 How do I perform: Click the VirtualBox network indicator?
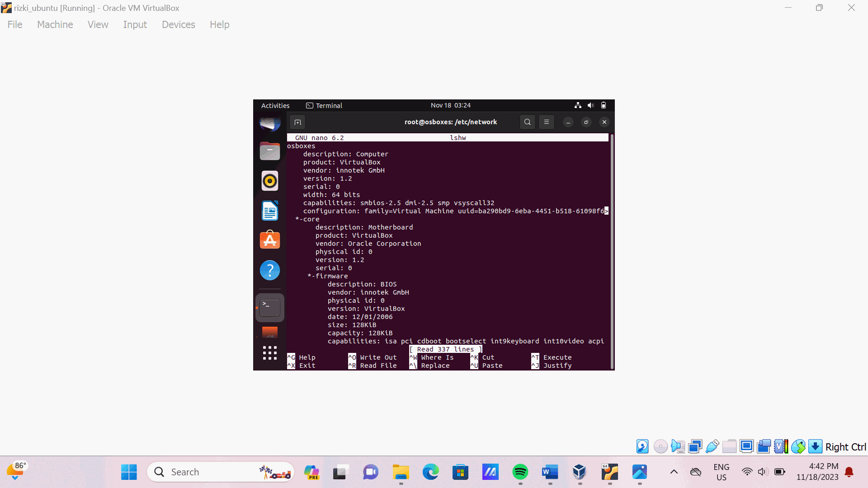(x=695, y=446)
